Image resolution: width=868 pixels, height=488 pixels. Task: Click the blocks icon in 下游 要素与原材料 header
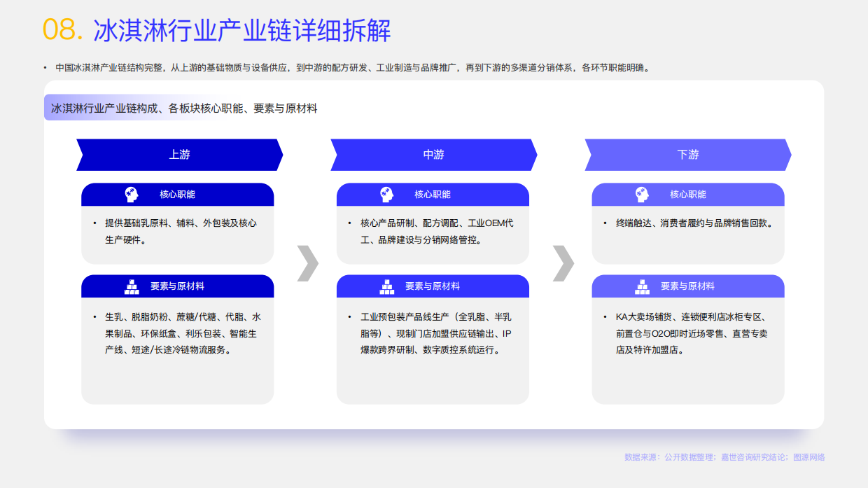pyautogui.click(x=642, y=286)
